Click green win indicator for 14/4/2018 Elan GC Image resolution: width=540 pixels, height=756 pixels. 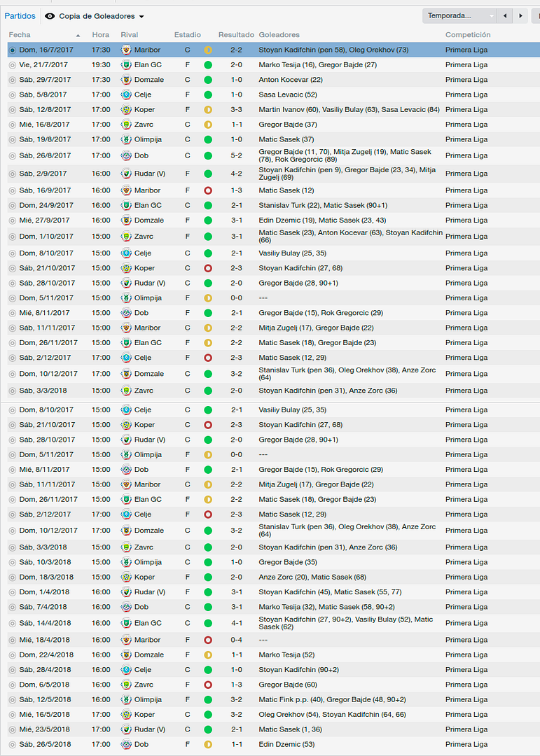pyautogui.click(x=208, y=623)
